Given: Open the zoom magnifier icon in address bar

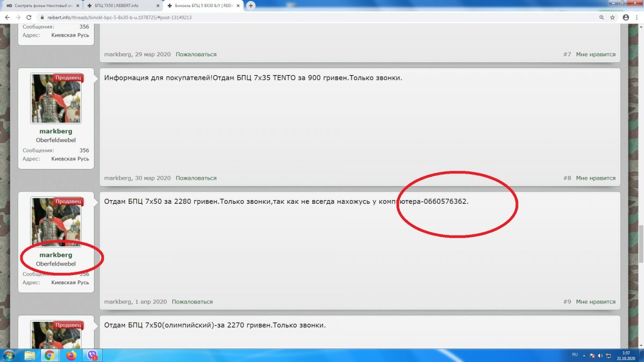Looking at the screenshot, I should 602,17.
